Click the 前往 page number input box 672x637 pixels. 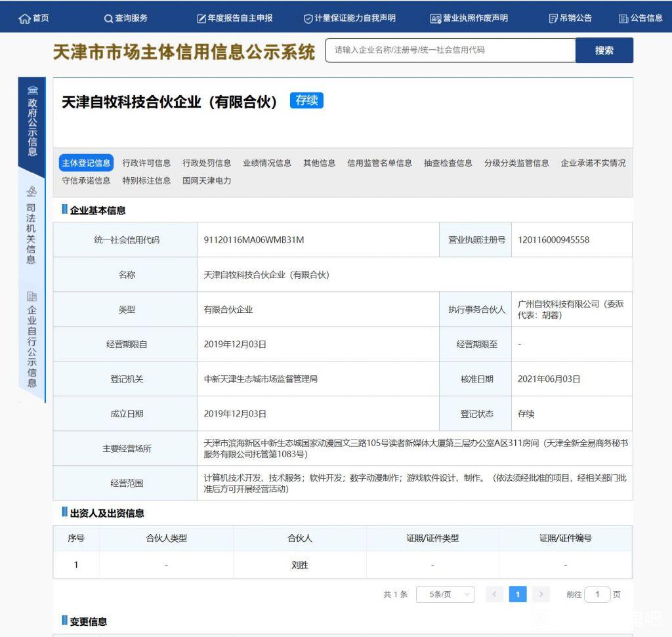[597, 594]
